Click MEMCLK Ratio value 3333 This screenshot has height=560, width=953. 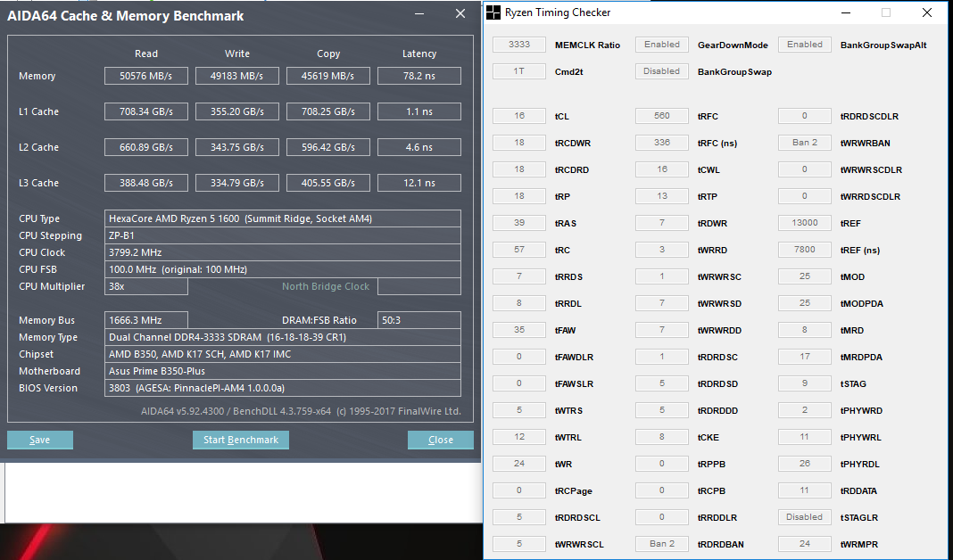click(519, 45)
